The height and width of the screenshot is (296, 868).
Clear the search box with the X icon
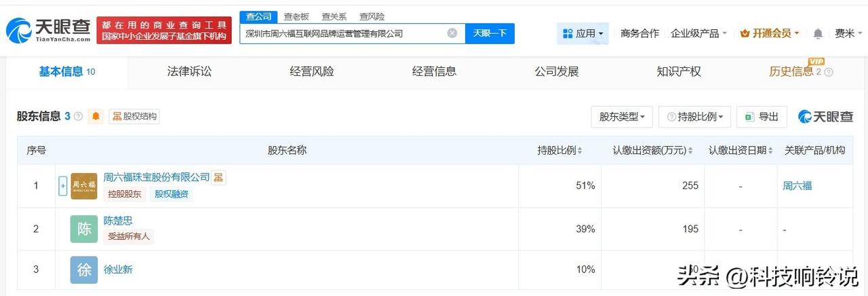[452, 33]
